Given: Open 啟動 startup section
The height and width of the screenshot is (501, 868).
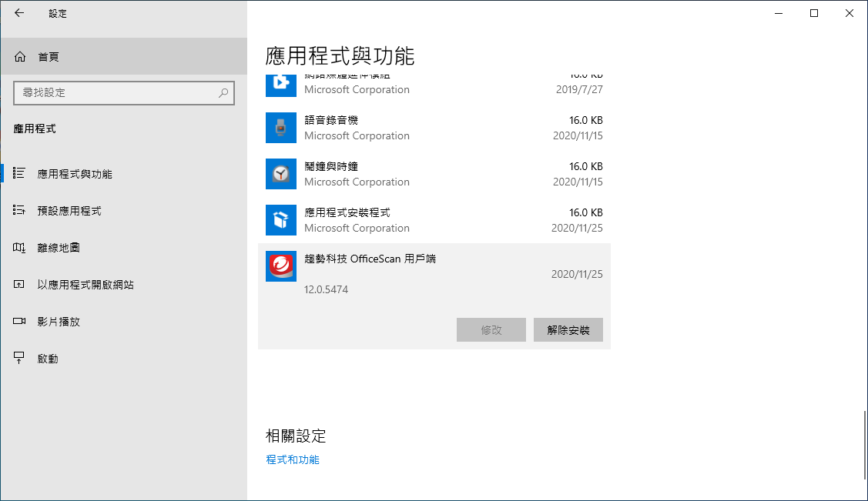Looking at the screenshot, I should pos(124,359).
